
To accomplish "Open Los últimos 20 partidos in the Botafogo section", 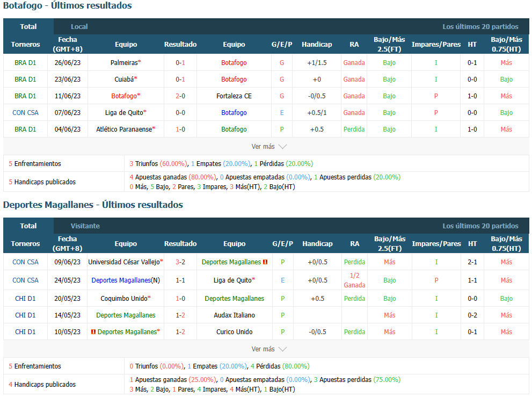I will coord(480,26).
